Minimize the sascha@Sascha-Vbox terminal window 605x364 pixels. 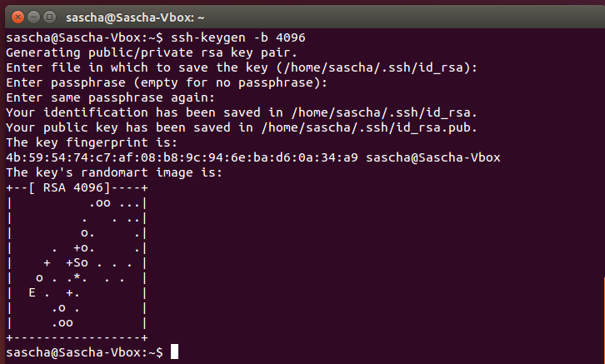(33, 17)
